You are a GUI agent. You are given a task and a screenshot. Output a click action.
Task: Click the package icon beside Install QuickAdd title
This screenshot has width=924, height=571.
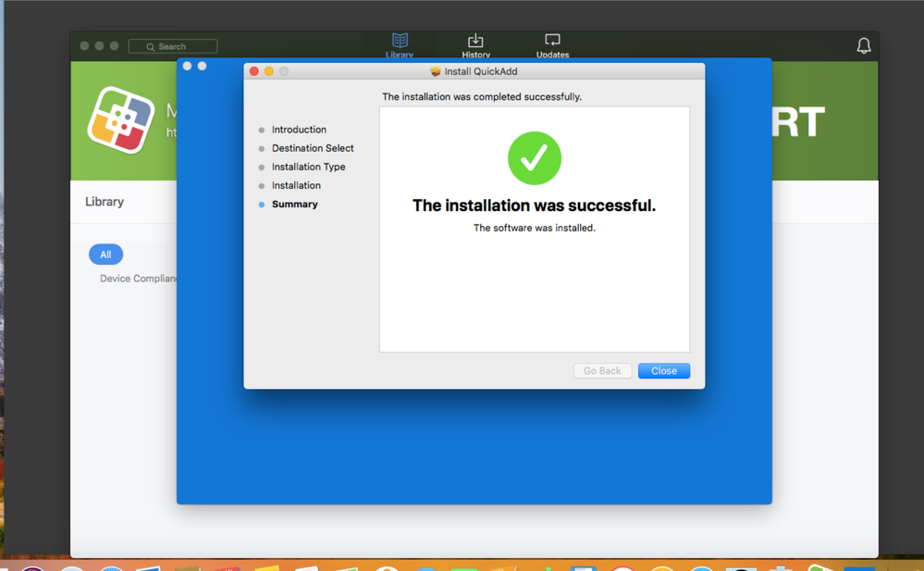pyautogui.click(x=436, y=71)
